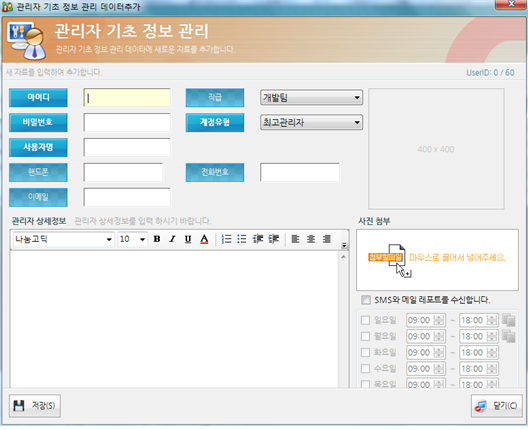Click the 400 x 400 photo placeholder
The image size is (528, 430).
point(436,149)
